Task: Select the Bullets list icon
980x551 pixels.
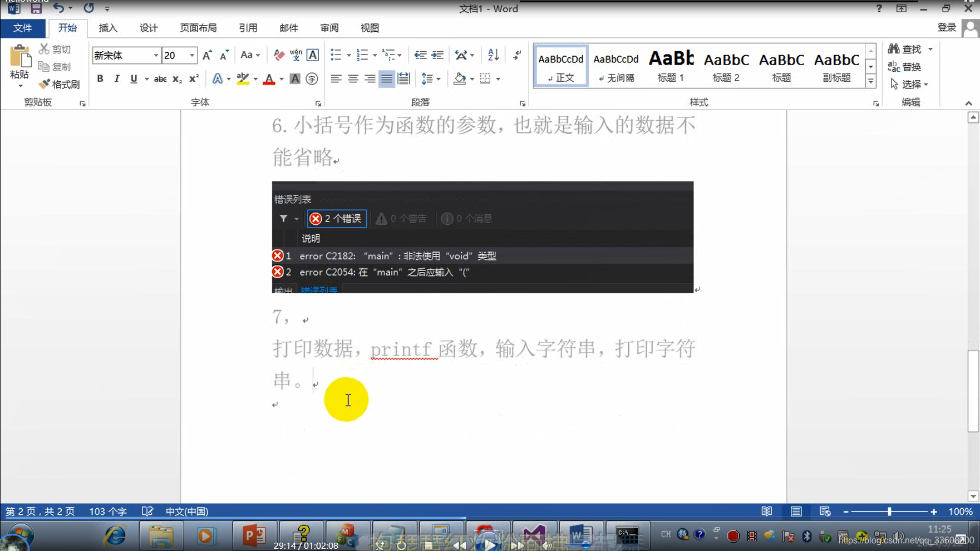Action: (x=337, y=55)
